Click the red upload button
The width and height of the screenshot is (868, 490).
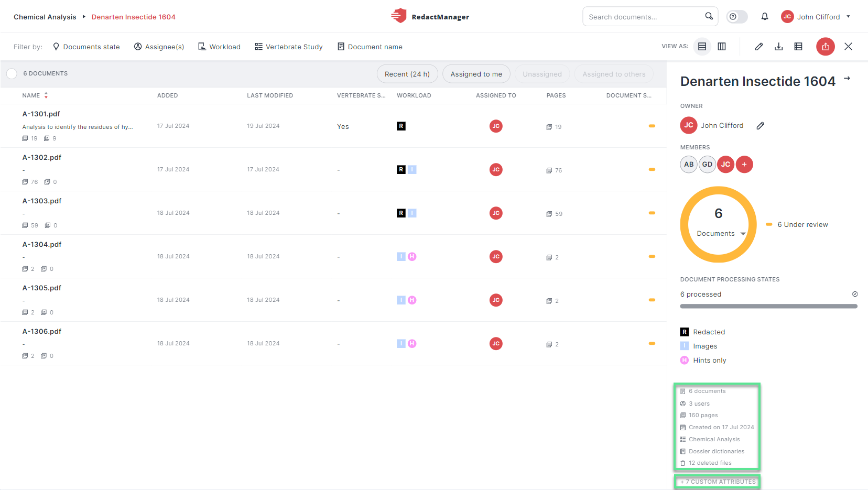coord(826,47)
